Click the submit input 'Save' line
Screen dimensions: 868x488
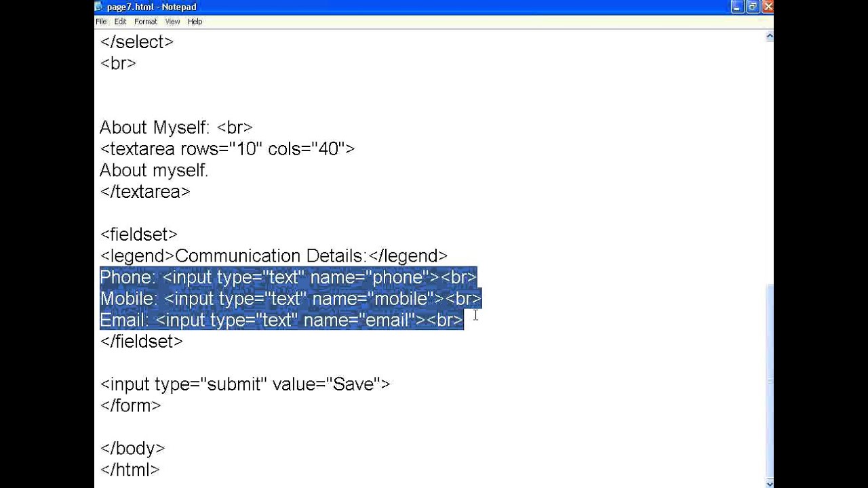[245, 384]
